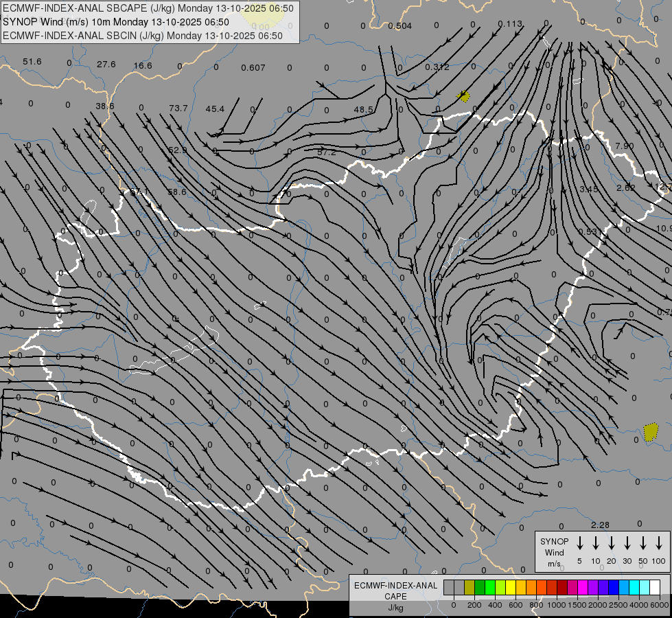This screenshot has width=672, height=618.
Task: Select the SBCAPE layer title line
Action: click(148, 8)
